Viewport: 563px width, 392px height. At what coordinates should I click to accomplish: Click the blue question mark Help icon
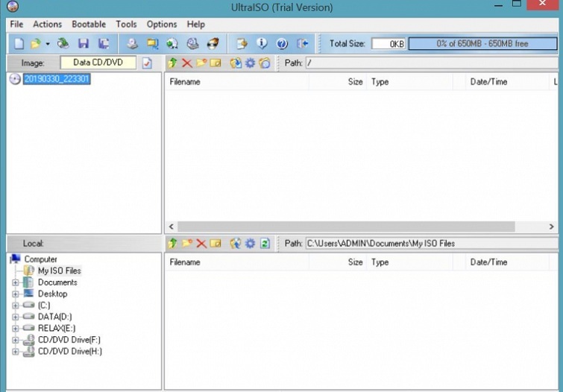click(282, 44)
